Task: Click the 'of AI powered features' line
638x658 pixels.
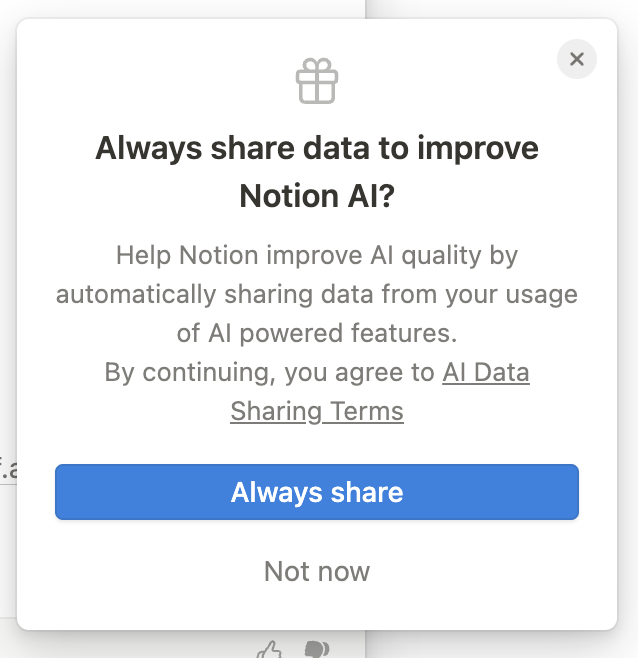Action: point(317,333)
